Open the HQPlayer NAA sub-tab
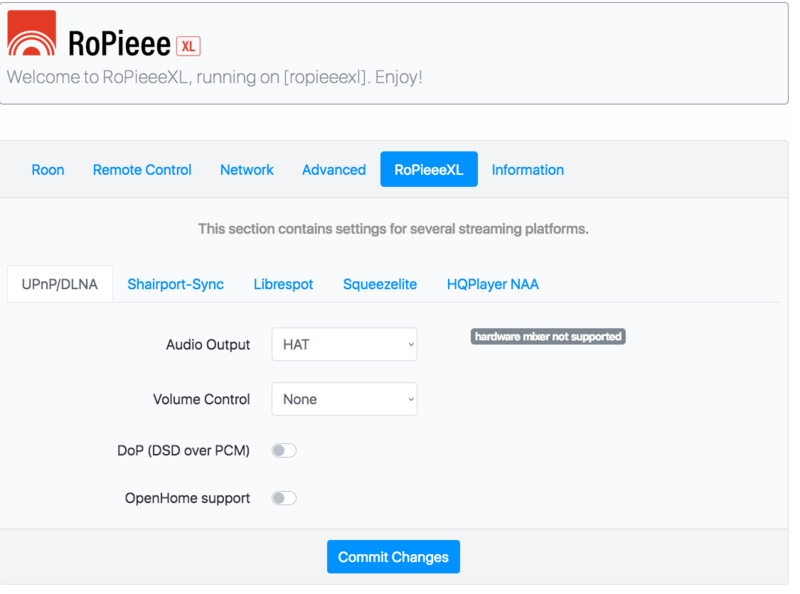Viewport: 800px width, 594px height. coord(493,284)
